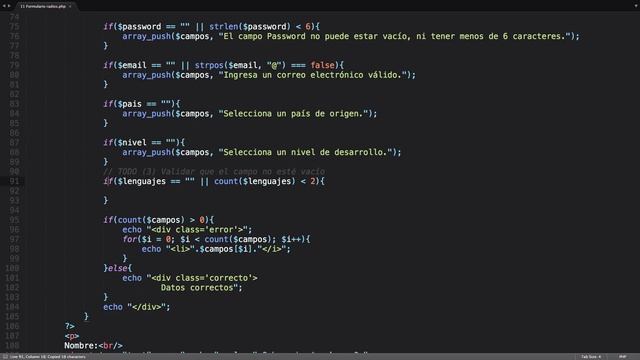640x360 pixels.
Task: Click line number 95 in gutter
Action: (x=14, y=220)
